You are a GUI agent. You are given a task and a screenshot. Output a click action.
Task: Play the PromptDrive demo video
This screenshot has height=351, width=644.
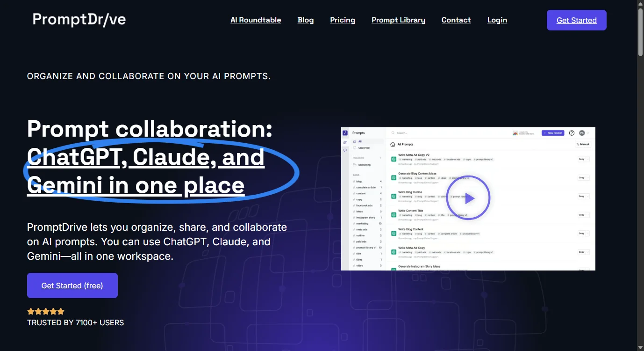[x=468, y=198]
